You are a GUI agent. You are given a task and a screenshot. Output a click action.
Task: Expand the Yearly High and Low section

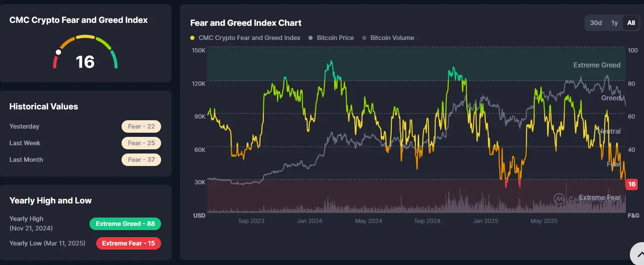(x=50, y=200)
